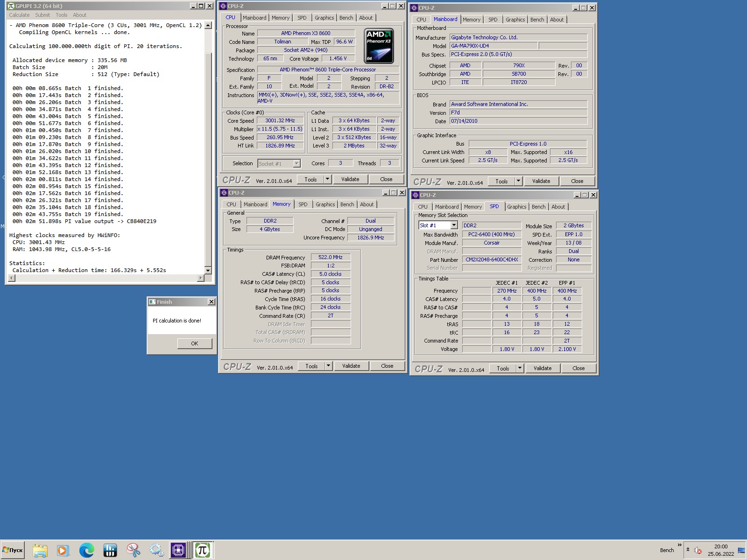Open the Submit menu in GPUPI
Viewport: 747px width, 560px height.
tap(42, 15)
